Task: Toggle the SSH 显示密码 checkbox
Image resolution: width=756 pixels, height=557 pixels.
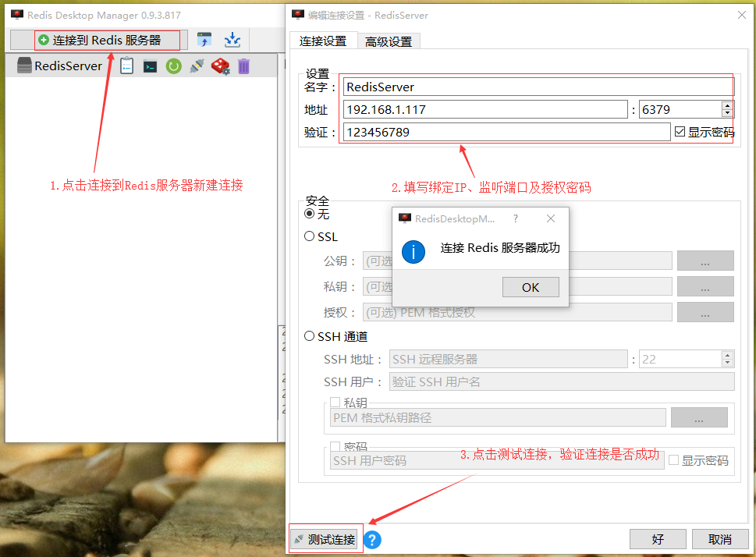Action: pos(673,460)
